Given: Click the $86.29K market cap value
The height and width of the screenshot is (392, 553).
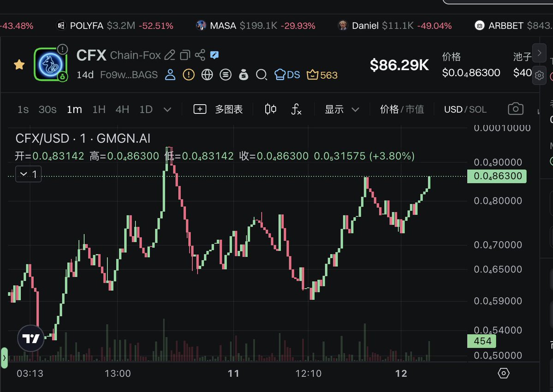Looking at the screenshot, I should pyautogui.click(x=399, y=65).
